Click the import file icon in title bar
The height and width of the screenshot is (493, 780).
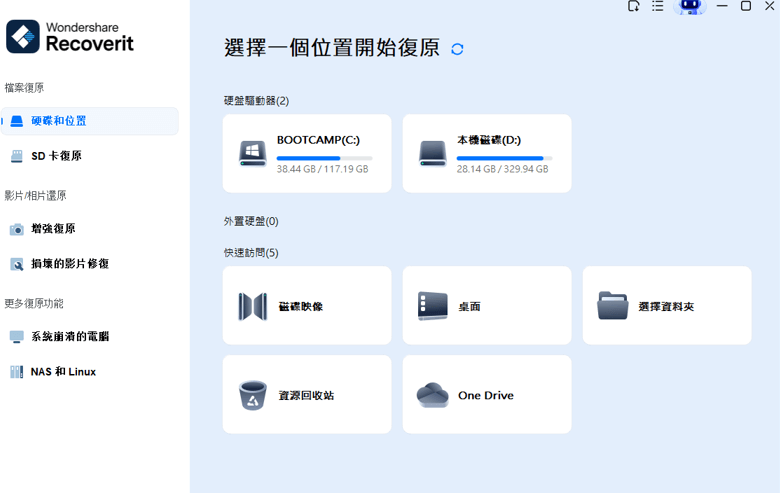pyautogui.click(x=633, y=6)
